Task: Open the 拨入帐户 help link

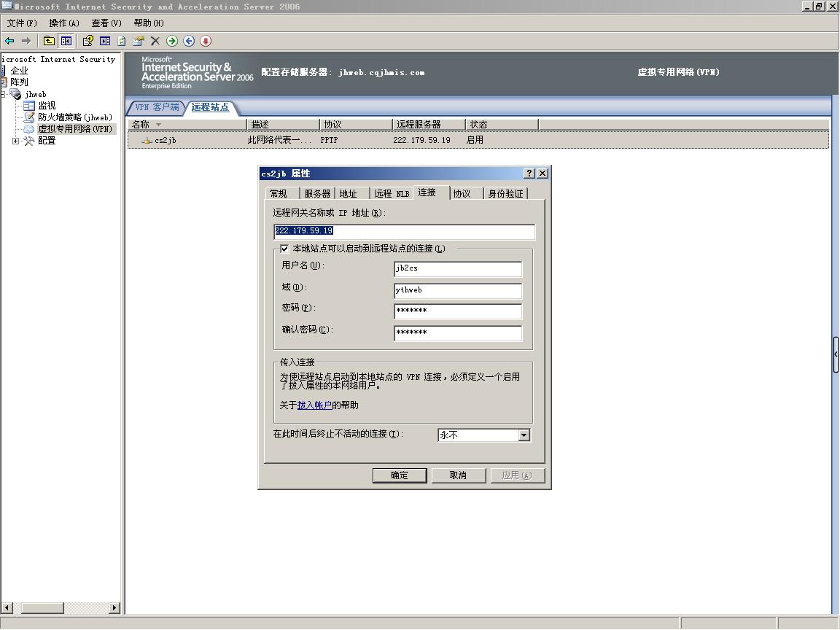Action: coord(314,405)
